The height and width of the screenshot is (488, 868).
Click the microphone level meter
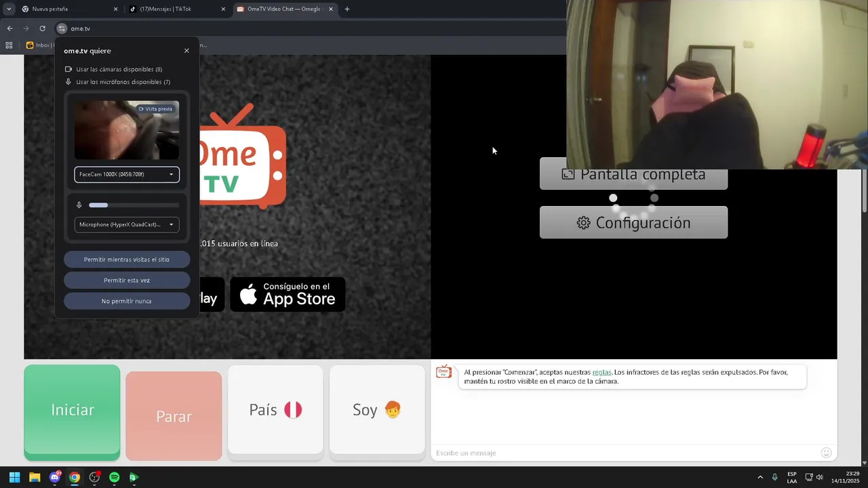pos(134,205)
